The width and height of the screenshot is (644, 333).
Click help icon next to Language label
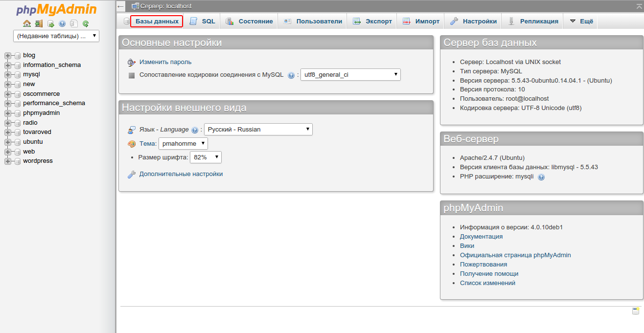tap(195, 130)
